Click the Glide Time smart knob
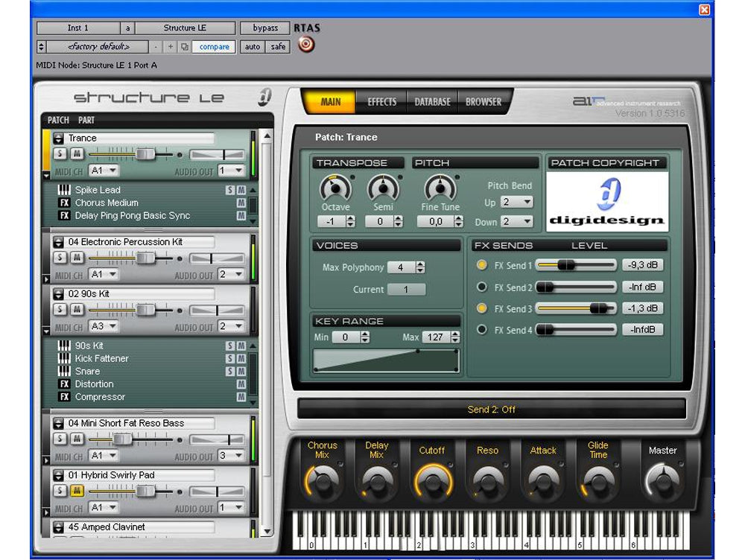 tap(598, 481)
